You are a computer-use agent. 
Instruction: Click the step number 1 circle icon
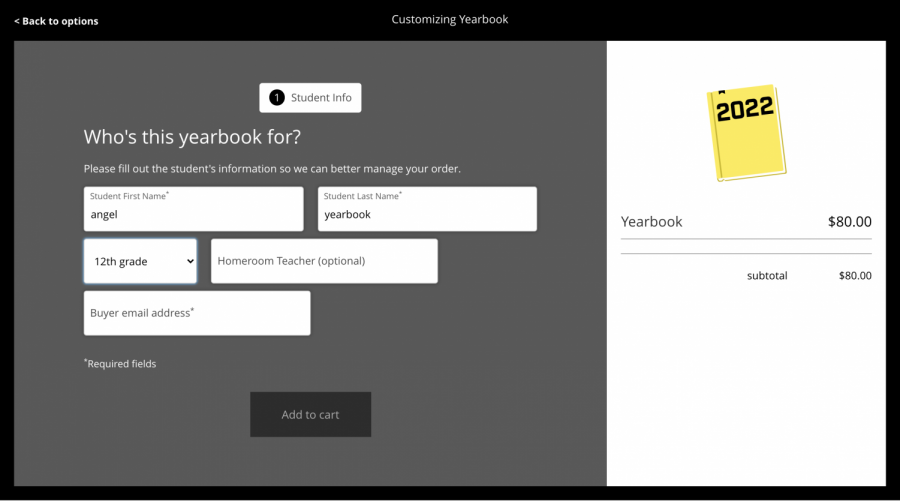(x=277, y=98)
